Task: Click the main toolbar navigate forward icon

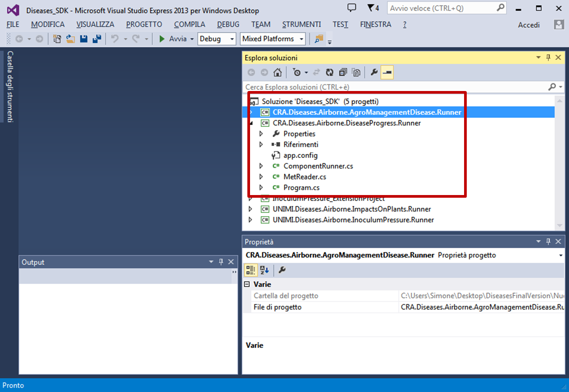Action: pos(39,39)
